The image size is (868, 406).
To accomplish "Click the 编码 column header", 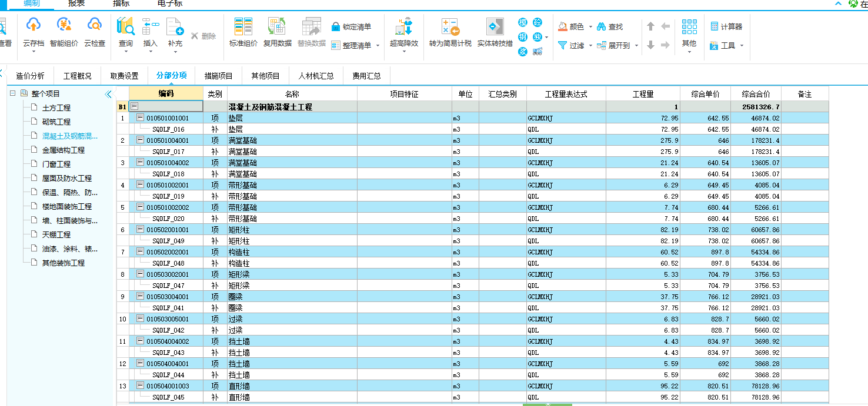I will [166, 93].
